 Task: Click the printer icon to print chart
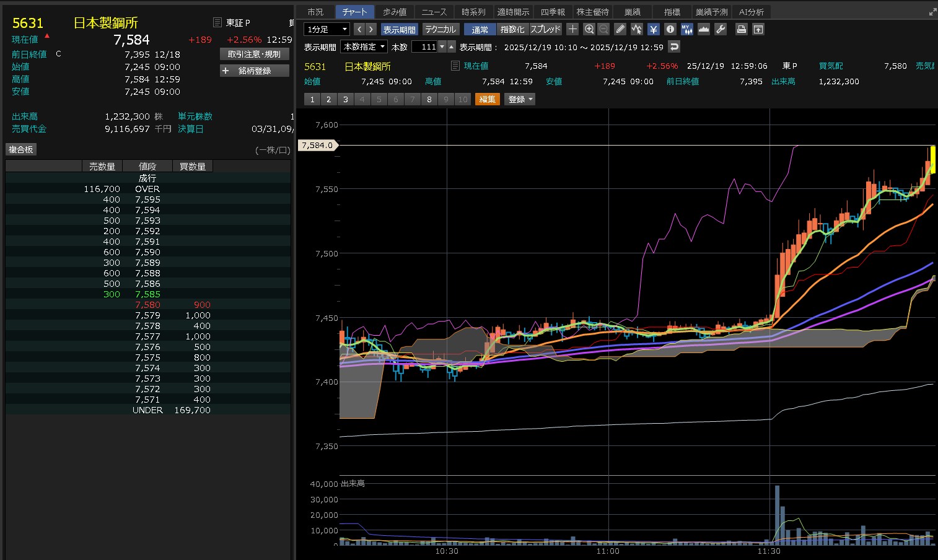tap(741, 29)
